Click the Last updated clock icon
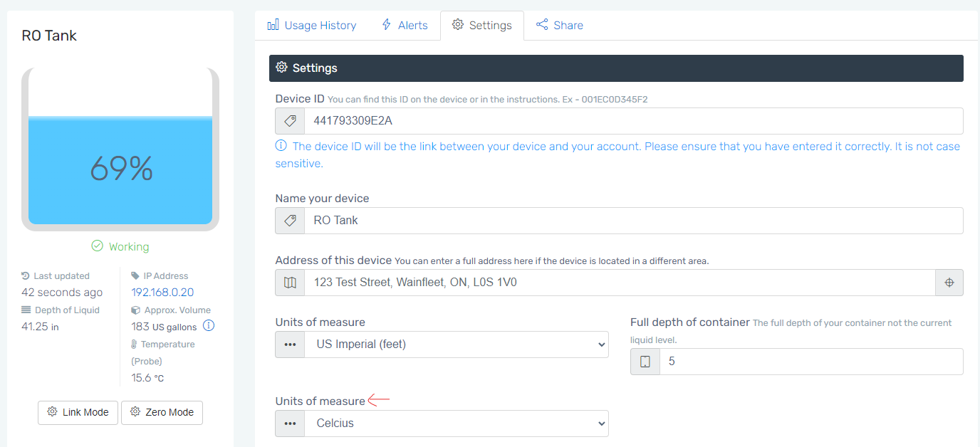The height and width of the screenshot is (447, 980). coord(26,275)
